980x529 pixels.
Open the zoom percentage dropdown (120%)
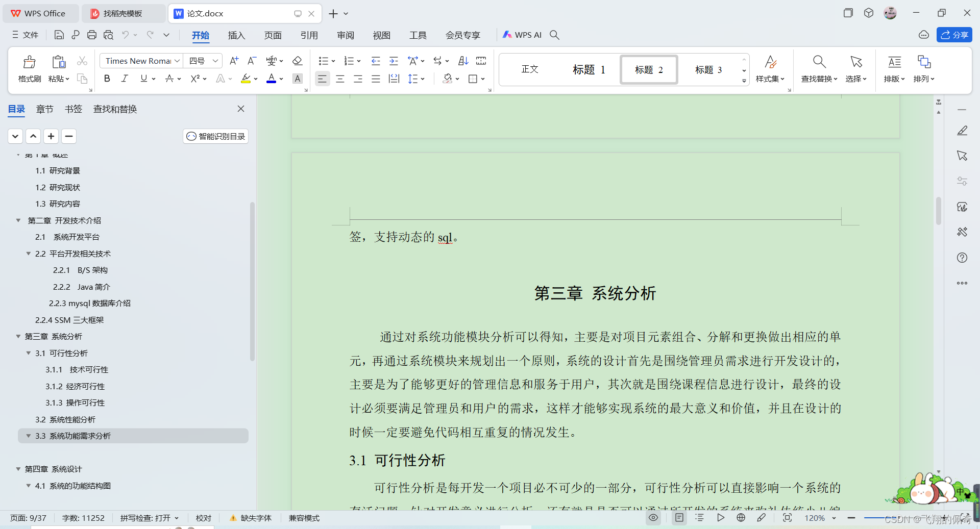coord(834,518)
